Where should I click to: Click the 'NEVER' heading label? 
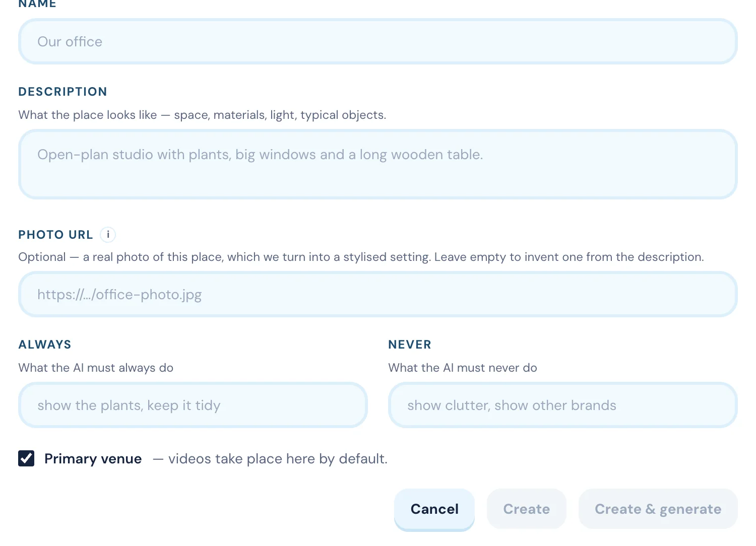(x=410, y=345)
